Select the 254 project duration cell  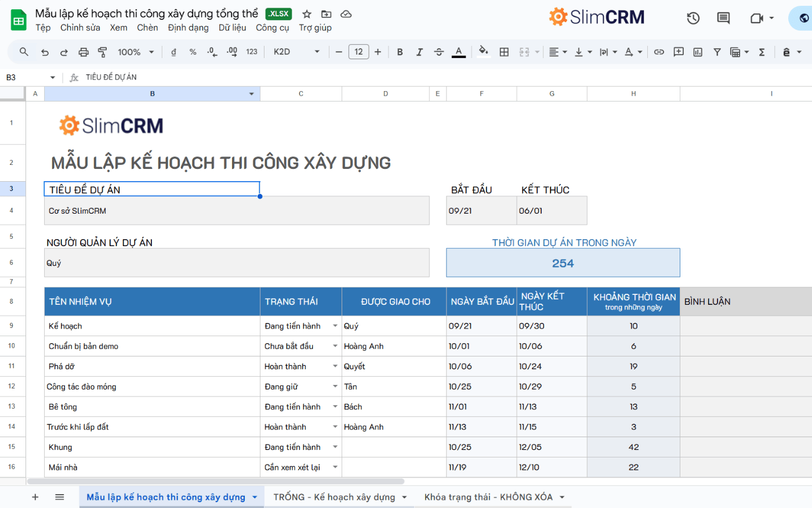[563, 263]
